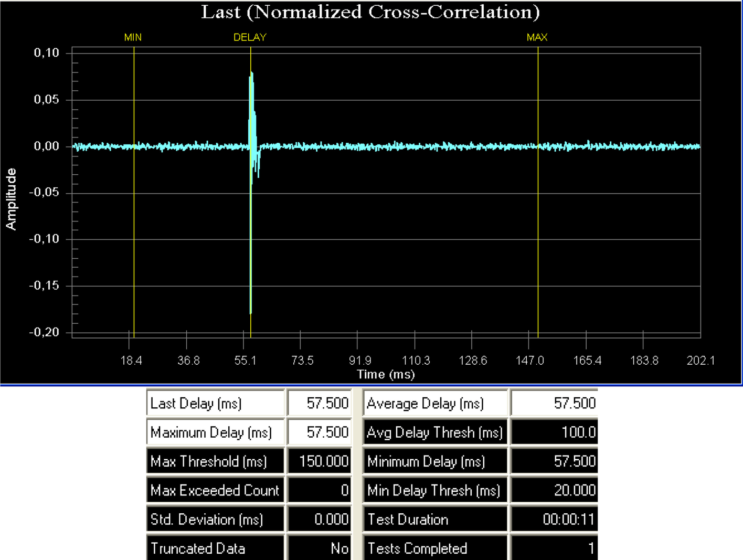Image resolution: width=743 pixels, height=560 pixels.
Task: Click the Truncated Data value No
Action: click(320, 548)
